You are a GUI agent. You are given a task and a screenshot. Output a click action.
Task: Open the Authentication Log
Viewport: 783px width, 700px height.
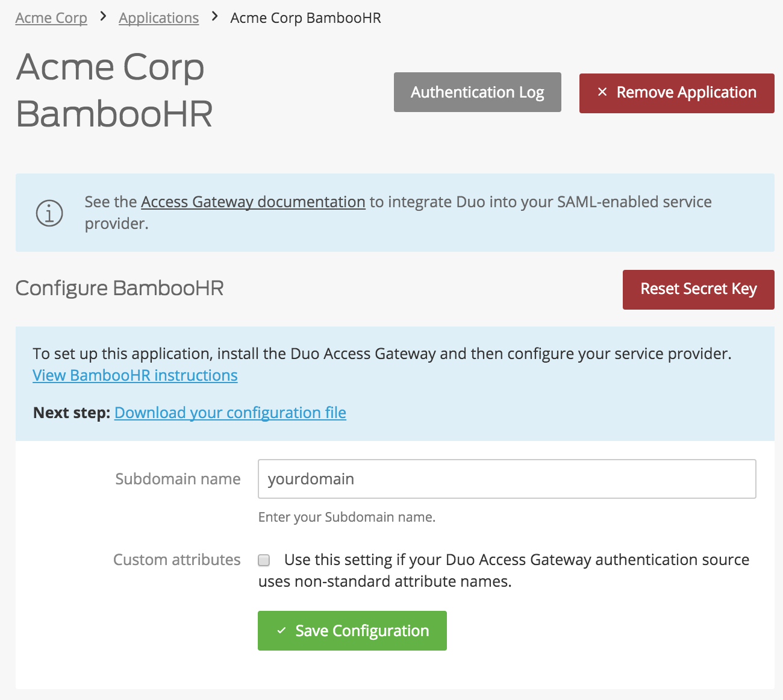click(x=477, y=92)
